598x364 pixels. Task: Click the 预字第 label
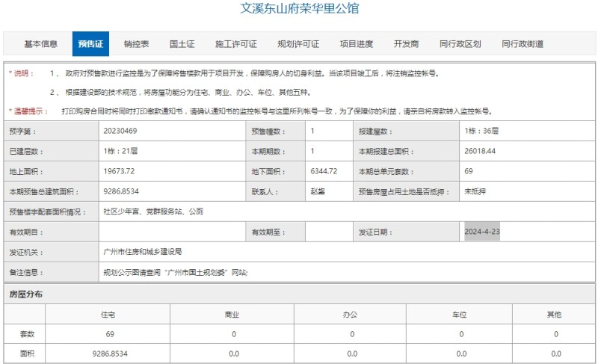point(22,132)
